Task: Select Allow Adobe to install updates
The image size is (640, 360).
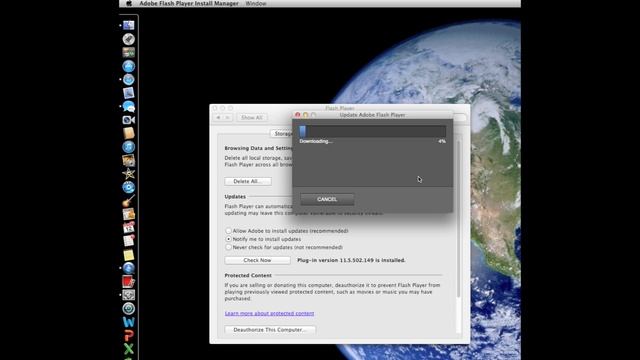Action: [229, 231]
